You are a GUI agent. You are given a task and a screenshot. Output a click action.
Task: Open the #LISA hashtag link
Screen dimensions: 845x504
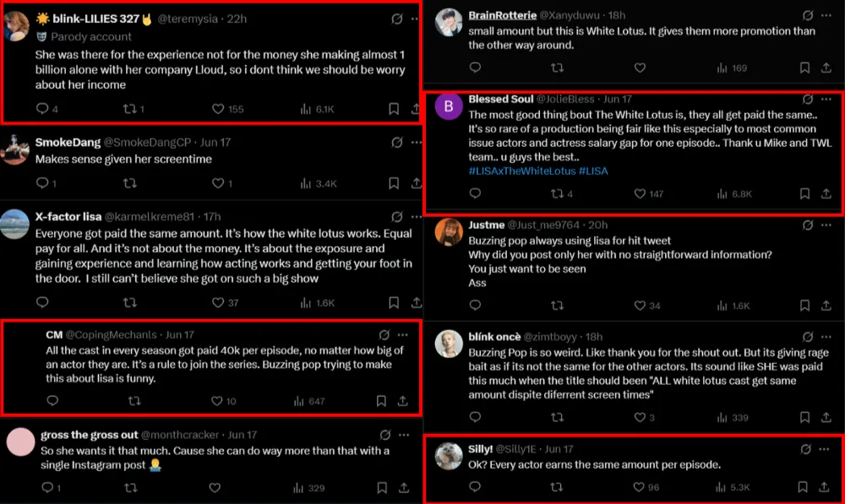pos(593,171)
